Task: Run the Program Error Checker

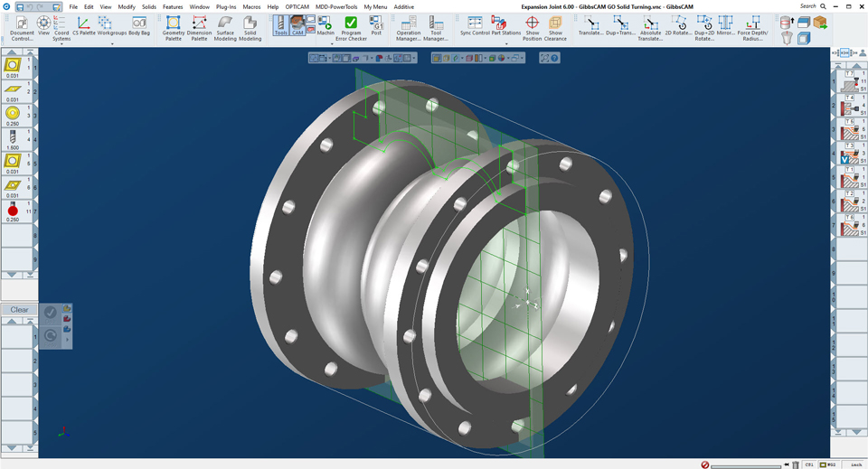Action: tap(351, 27)
